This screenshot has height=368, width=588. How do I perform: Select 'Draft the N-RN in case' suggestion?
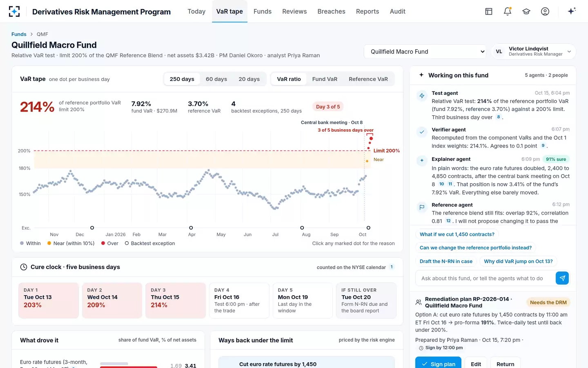pos(446,261)
